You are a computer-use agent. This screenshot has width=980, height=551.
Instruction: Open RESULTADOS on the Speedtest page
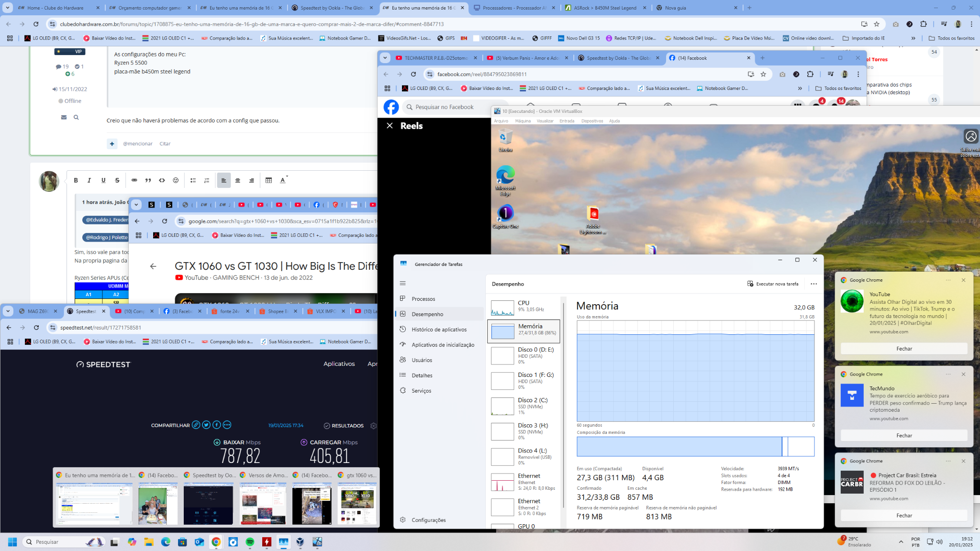click(344, 426)
